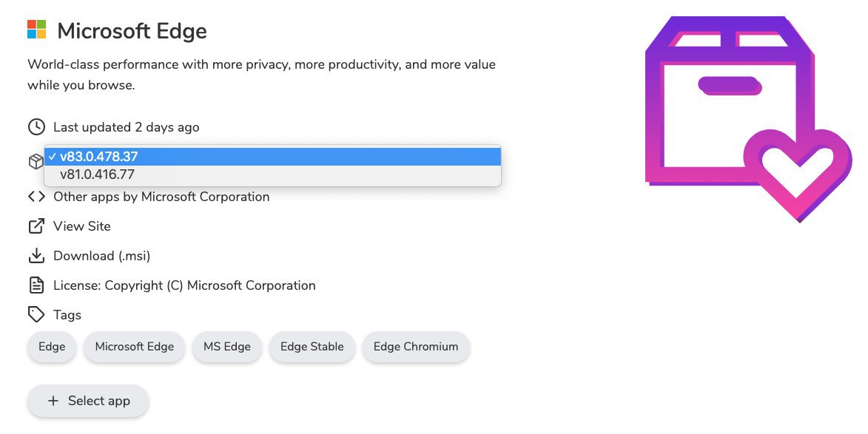Image resolution: width=868 pixels, height=434 pixels.
Task: Click the Microsoft four-square logo icon
Action: tap(37, 30)
